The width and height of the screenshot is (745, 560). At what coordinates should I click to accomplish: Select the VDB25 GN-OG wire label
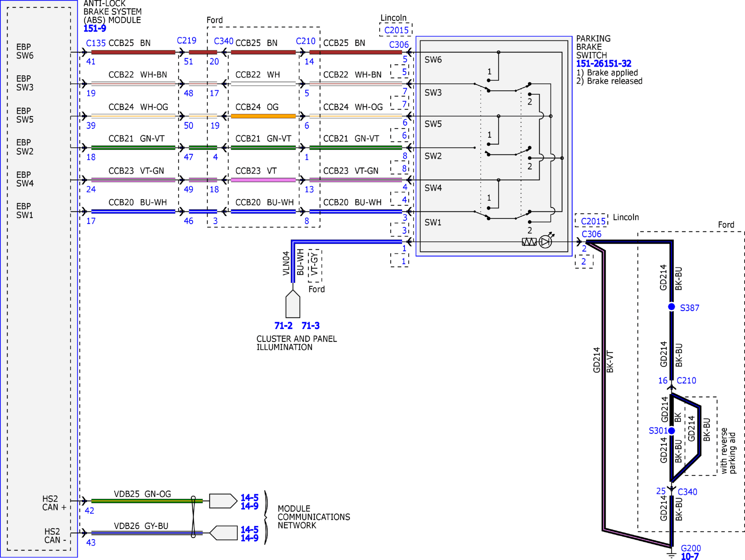142,494
